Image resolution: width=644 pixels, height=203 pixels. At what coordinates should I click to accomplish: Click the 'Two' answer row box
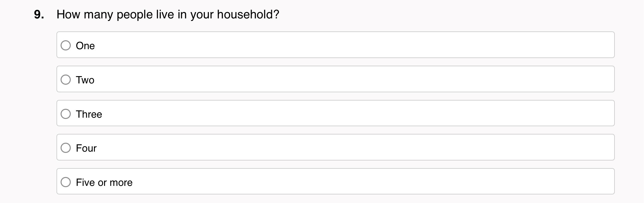pyautogui.click(x=335, y=79)
